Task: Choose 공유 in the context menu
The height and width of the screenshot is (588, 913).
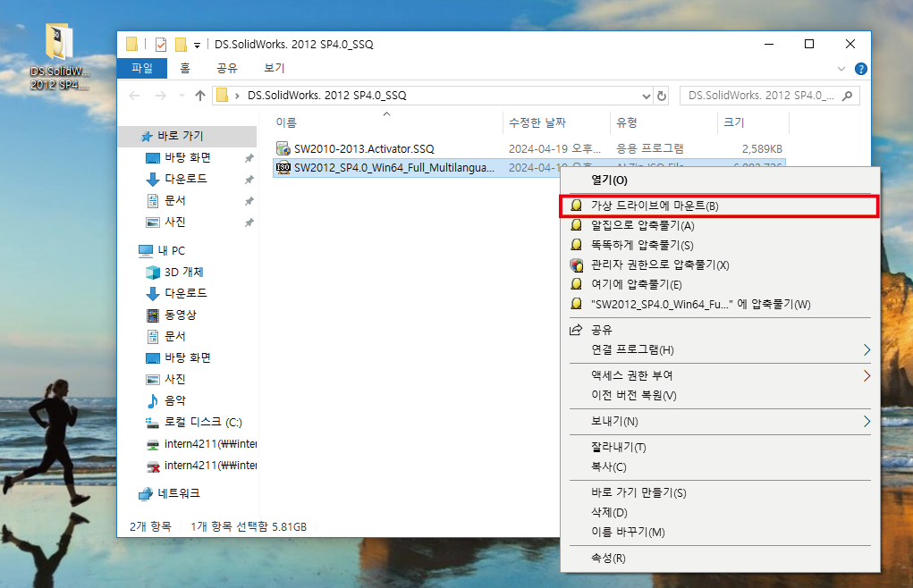Action: pyautogui.click(x=720, y=330)
